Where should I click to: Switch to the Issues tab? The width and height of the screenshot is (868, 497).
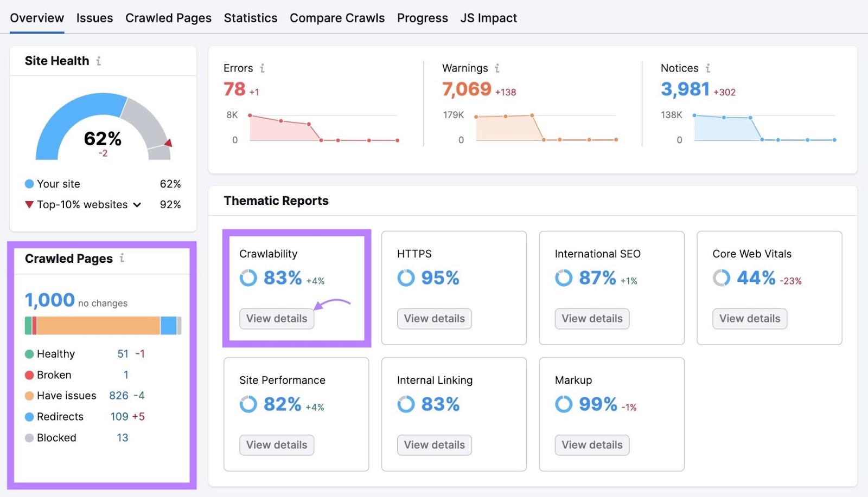coord(94,17)
